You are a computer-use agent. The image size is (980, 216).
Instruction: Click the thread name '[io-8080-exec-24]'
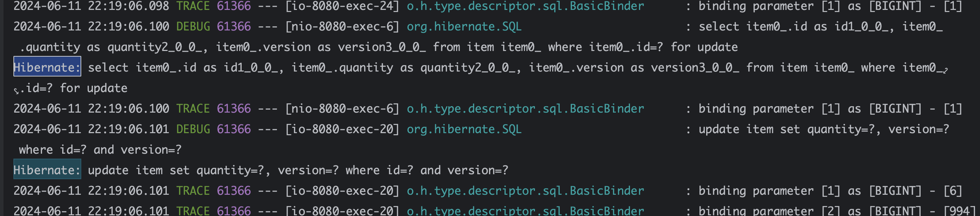[x=342, y=6]
